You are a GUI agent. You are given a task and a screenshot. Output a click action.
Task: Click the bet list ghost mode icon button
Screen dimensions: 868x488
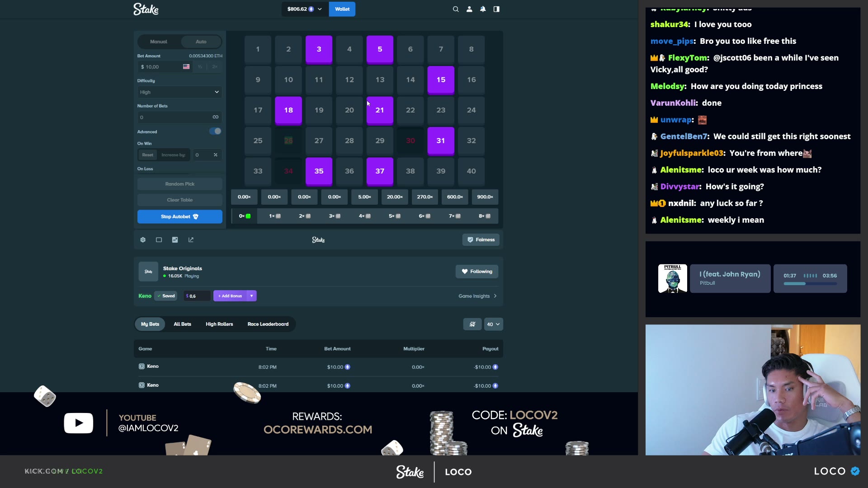pyautogui.click(x=472, y=324)
